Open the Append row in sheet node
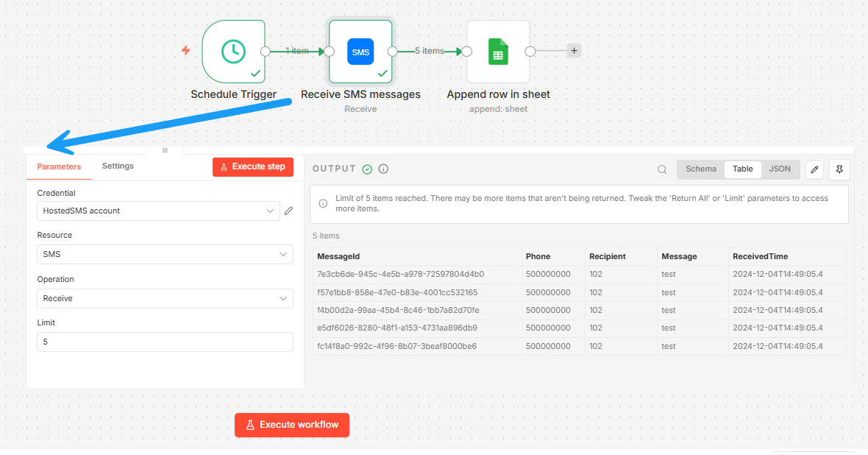Viewport: 868px width, 455px height. (498, 52)
